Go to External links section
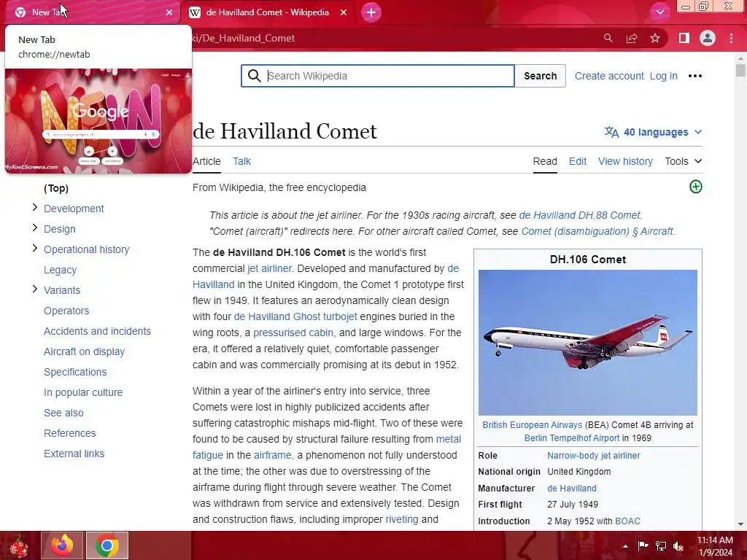The height and width of the screenshot is (560, 747). [x=74, y=454]
